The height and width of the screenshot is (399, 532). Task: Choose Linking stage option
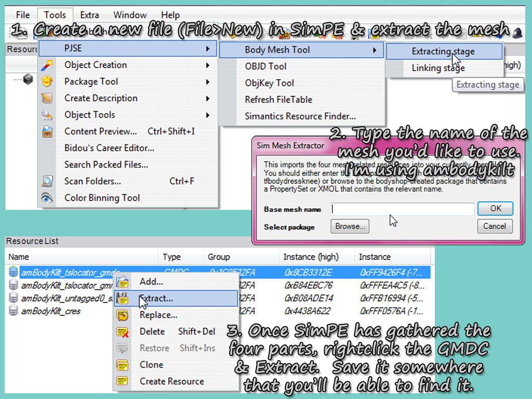click(444, 68)
